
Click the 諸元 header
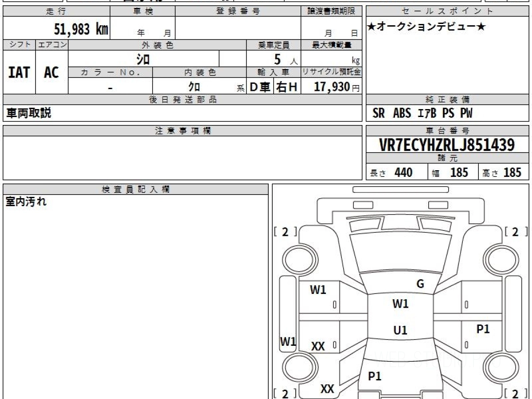[x=447, y=158]
